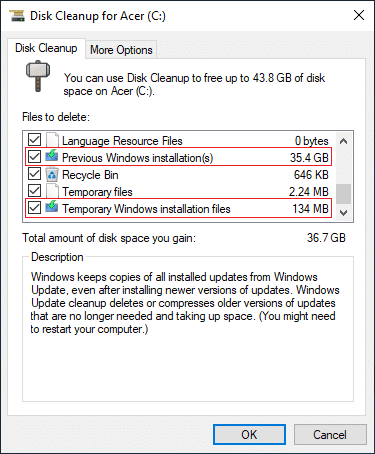Click the Previous Windows installation(s) icon
The width and height of the screenshot is (375, 454).
point(52,156)
